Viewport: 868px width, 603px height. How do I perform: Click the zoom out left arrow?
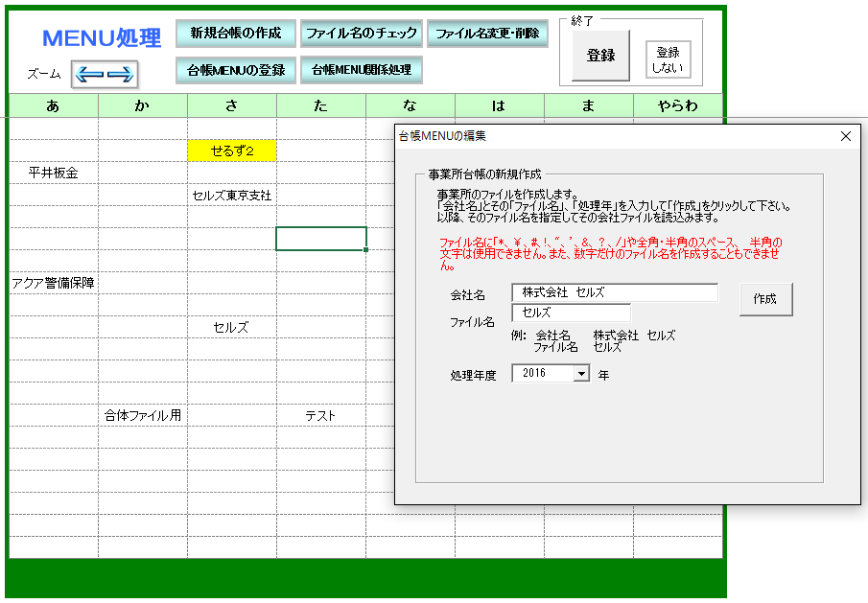pyautogui.click(x=89, y=74)
